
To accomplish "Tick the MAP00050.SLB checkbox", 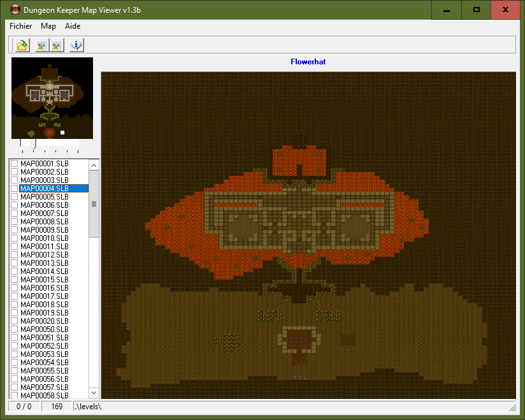I will click(x=15, y=329).
